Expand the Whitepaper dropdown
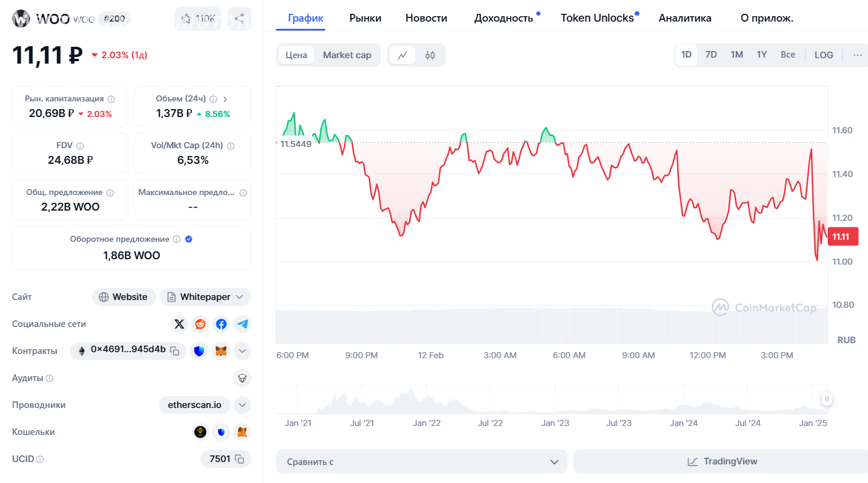This screenshot has height=483, width=868. pyautogui.click(x=206, y=297)
